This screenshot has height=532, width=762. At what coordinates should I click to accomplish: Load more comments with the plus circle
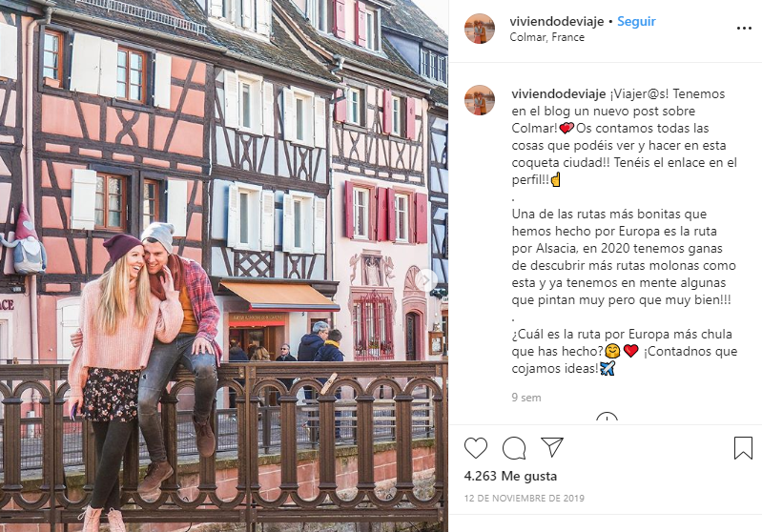point(607,419)
